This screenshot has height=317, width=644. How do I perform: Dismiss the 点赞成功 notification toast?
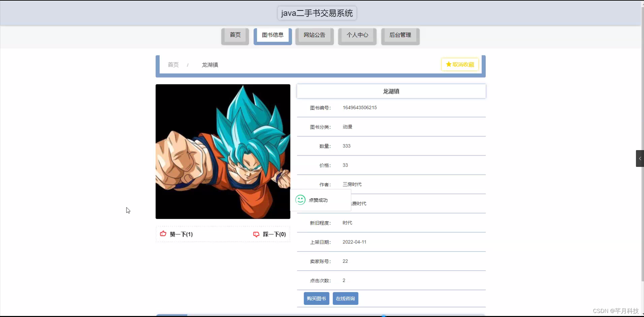tap(320, 200)
